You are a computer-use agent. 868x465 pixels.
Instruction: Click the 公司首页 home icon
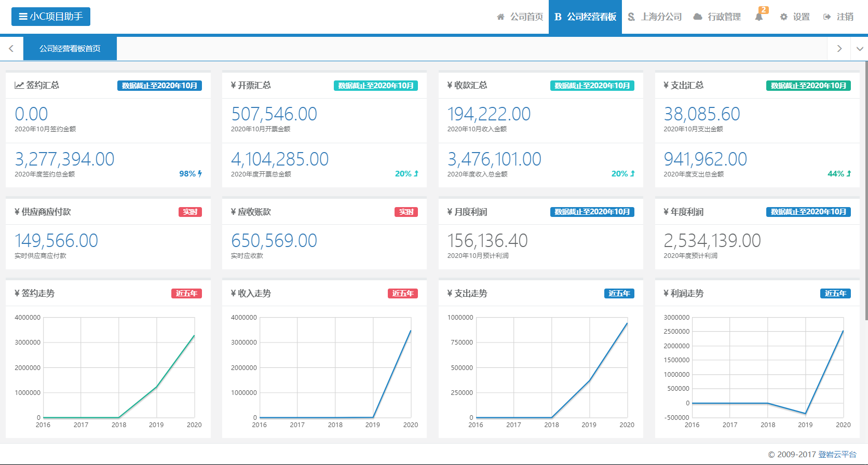coord(500,17)
